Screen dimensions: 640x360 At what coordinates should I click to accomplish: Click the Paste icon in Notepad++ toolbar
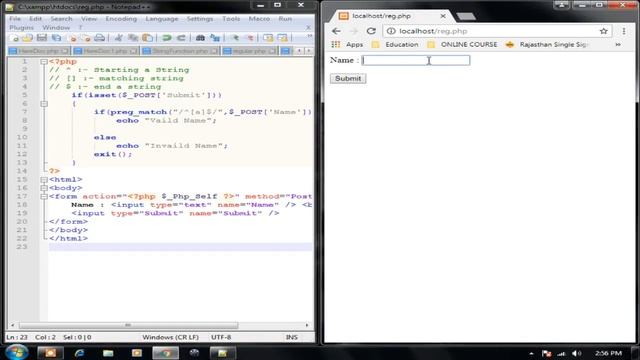(147, 38)
